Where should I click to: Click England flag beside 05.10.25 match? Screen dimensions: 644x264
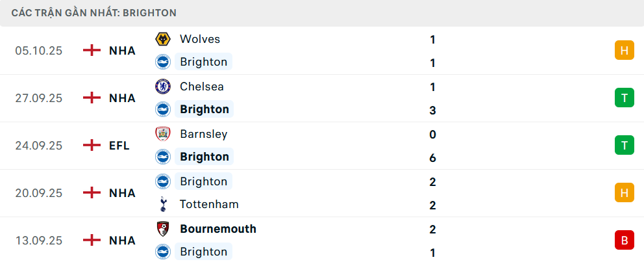92,51
